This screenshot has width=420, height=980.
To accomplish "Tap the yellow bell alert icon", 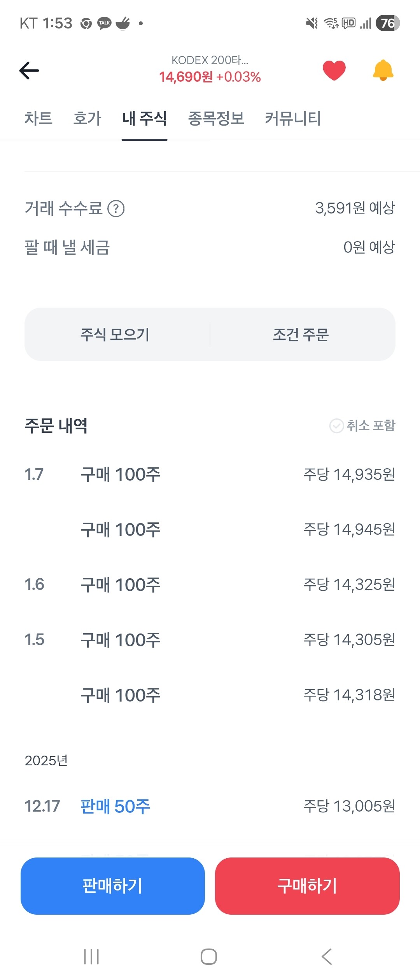I will (x=383, y=70).
